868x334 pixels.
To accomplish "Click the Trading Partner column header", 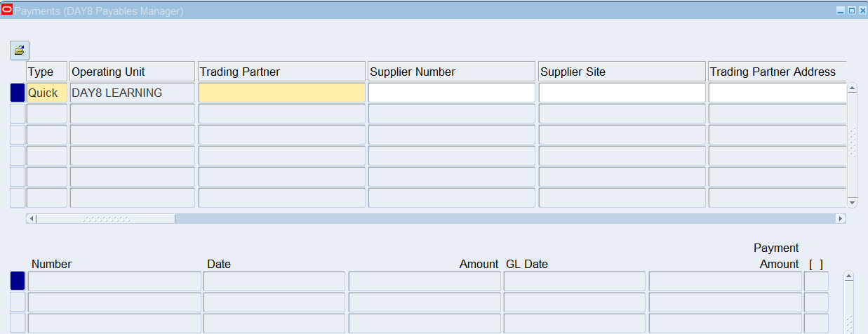I will [x=282, y=72].
